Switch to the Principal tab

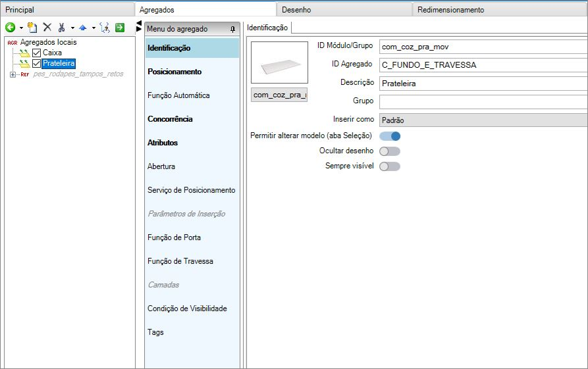coord(68,10)
